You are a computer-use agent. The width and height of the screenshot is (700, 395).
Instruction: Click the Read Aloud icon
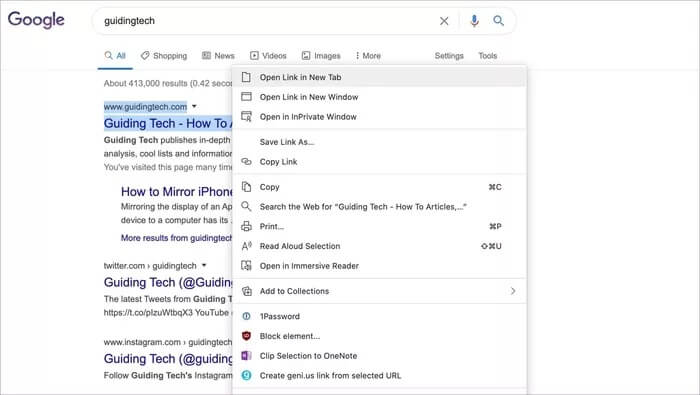click(x=246, y=246)
